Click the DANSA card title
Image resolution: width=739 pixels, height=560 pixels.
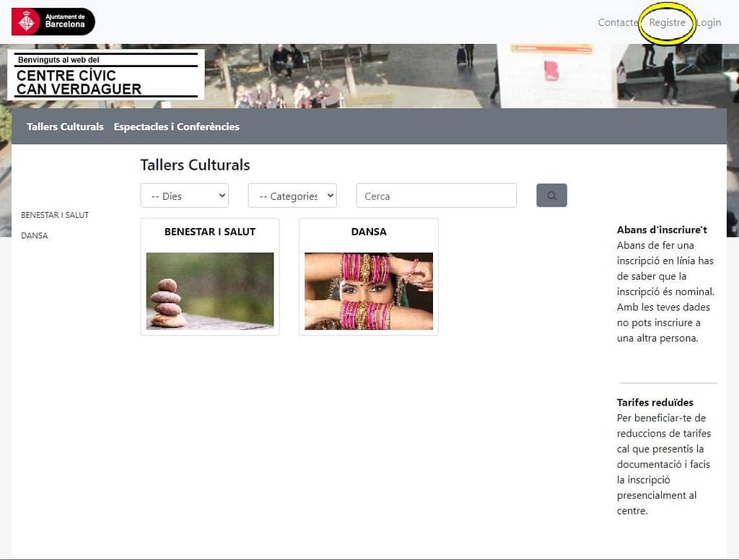tap(368, 232)
